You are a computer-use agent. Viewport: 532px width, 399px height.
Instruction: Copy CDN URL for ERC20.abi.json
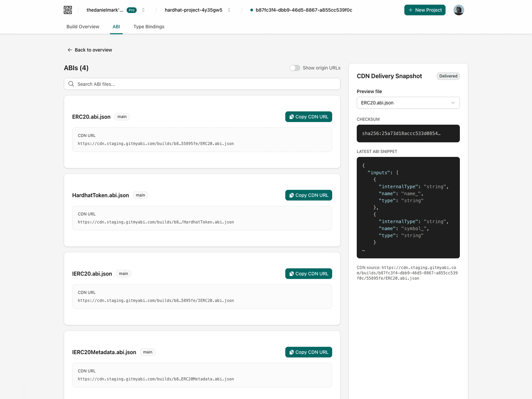coord(309,117)
